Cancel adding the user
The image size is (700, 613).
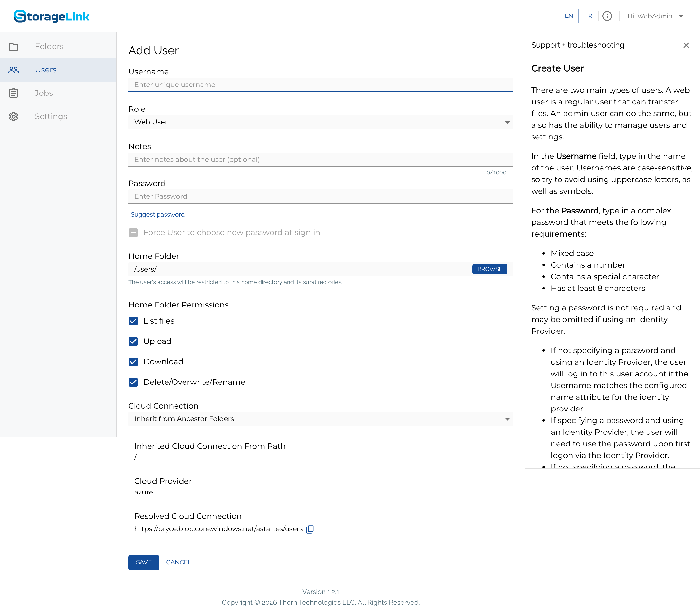click(179, 562)
